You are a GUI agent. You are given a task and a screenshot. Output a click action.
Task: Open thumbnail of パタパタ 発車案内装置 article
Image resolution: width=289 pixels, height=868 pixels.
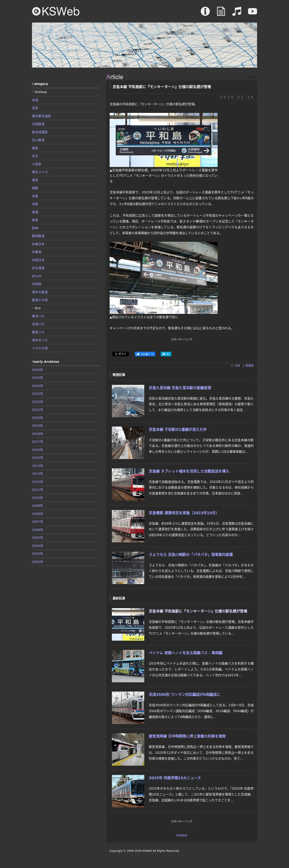[x=128, y=568]
